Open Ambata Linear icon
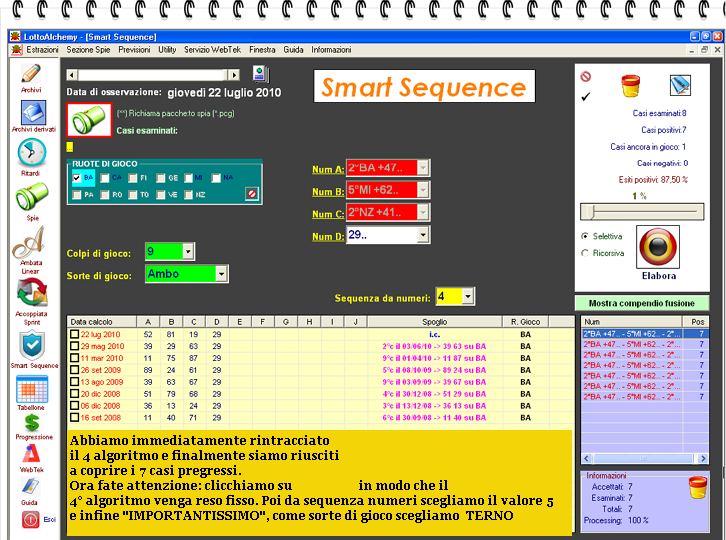 29,242
